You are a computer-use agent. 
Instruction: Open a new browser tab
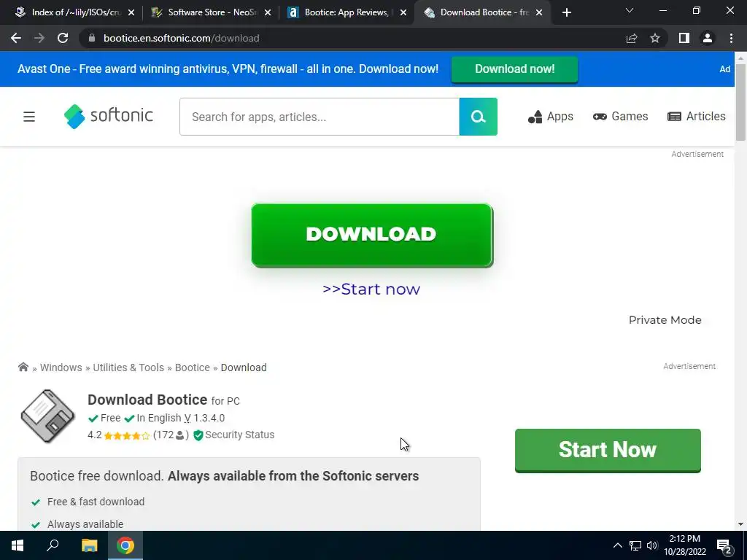tap(566, 13)
